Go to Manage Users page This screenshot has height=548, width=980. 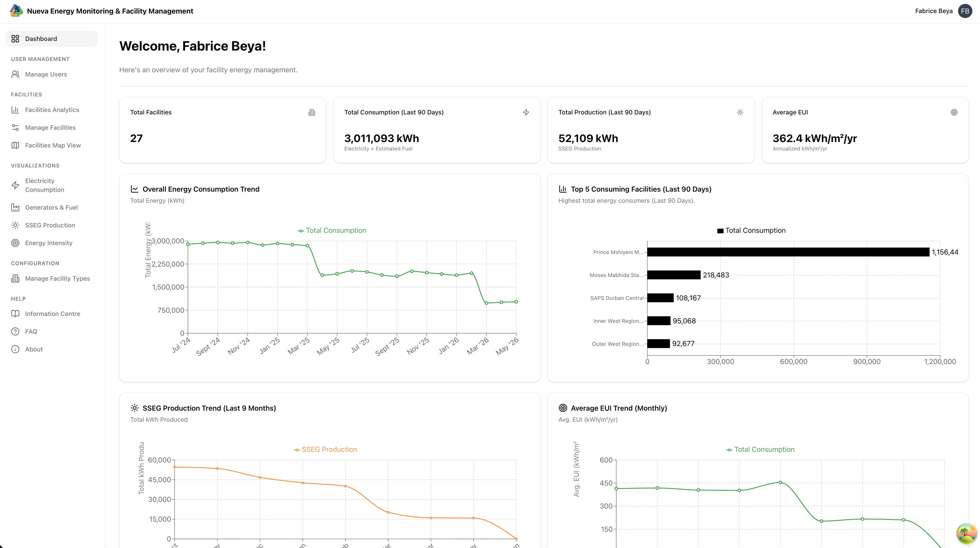52,74
